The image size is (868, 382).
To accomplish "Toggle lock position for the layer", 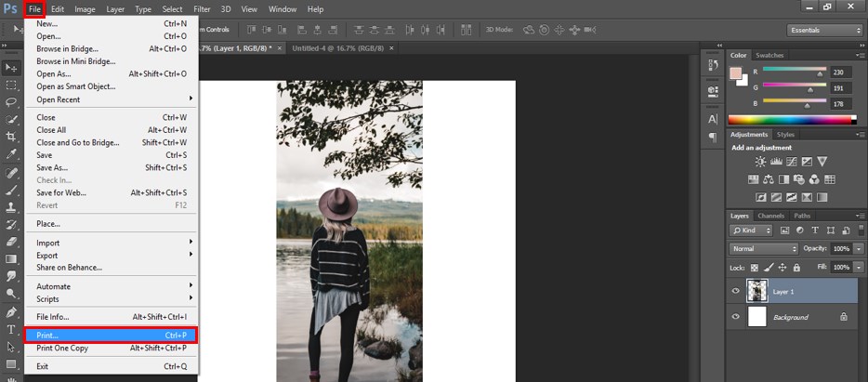I will 783,268.
